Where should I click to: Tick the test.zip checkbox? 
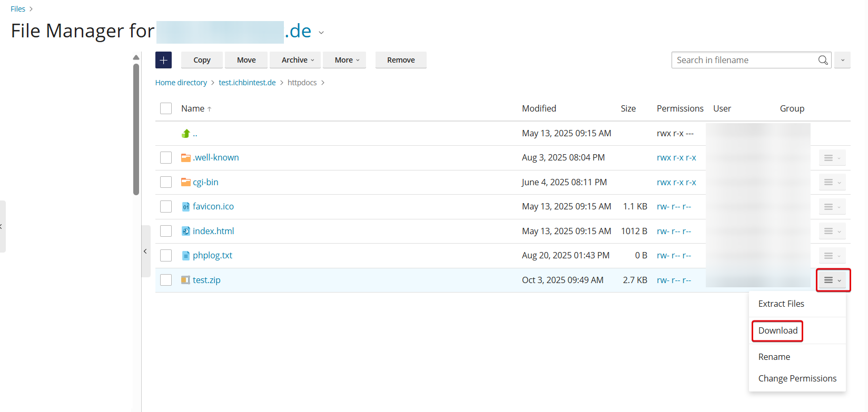tap(166, 280)
